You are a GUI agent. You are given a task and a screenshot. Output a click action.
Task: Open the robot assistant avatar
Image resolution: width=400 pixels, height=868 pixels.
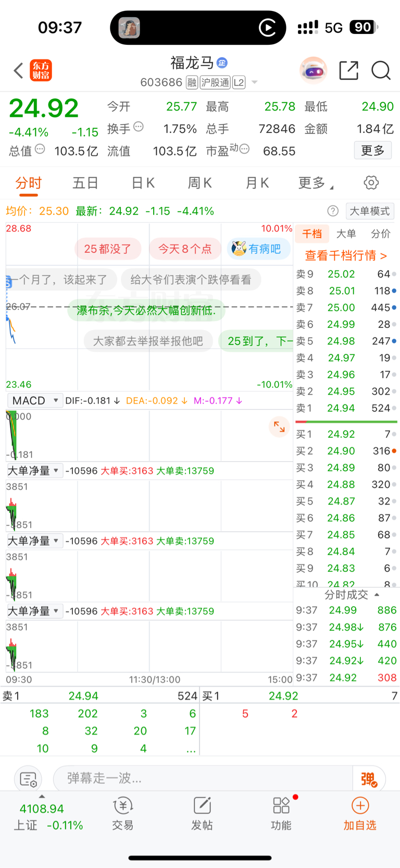click(x=313, y=70)
